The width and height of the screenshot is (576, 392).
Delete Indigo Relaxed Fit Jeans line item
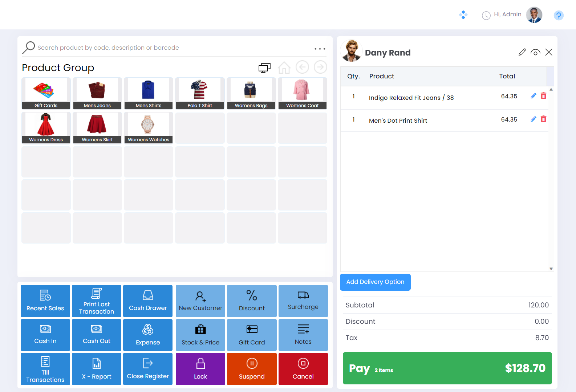(543, 96)
